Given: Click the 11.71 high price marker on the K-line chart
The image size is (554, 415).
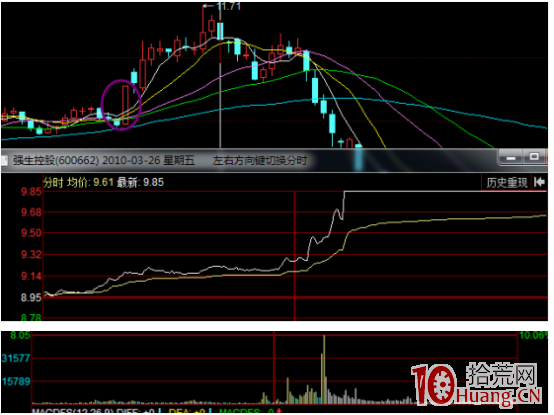Looking at the screenshot, I should pos(229,6).
